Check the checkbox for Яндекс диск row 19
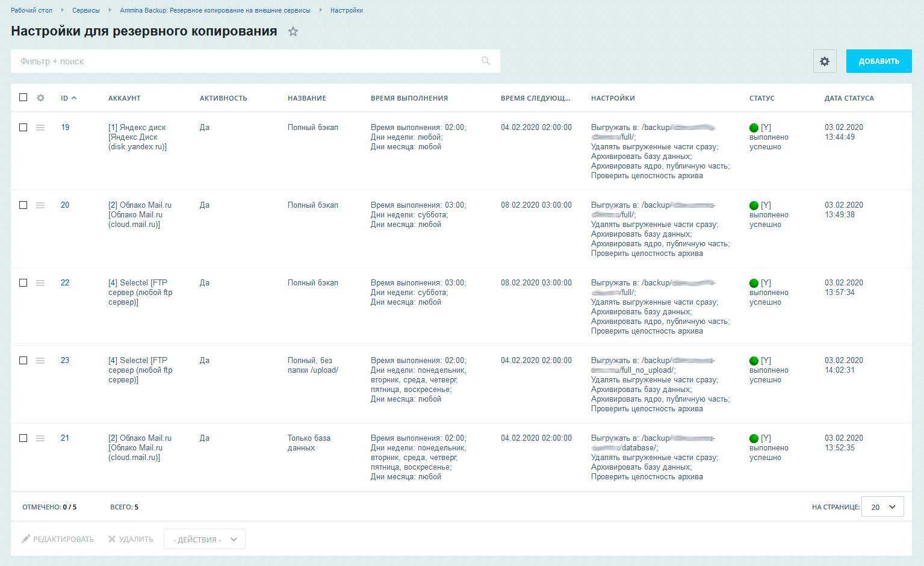The width and height of the screenshot is (924, 566). pos(23,127)
